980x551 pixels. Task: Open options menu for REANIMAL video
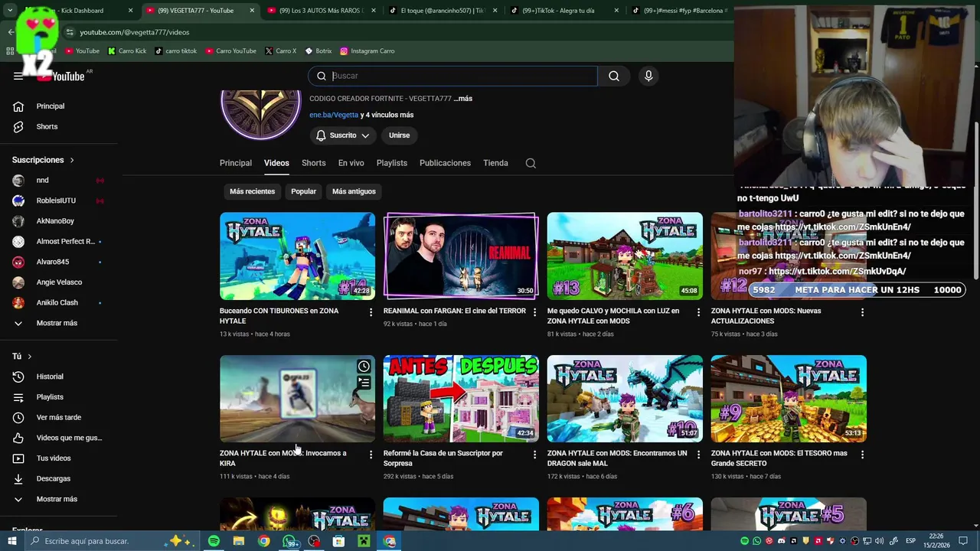click(534, 312)
